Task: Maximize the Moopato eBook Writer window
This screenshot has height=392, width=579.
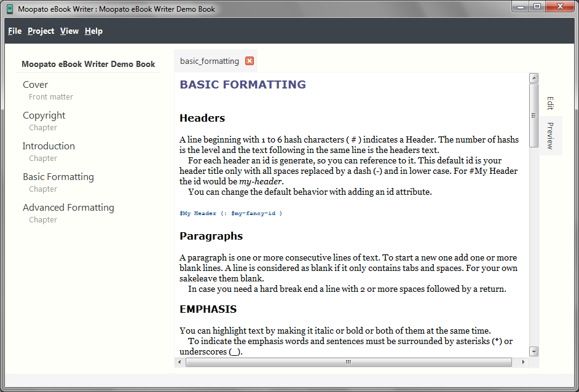Action: [537, 7]
